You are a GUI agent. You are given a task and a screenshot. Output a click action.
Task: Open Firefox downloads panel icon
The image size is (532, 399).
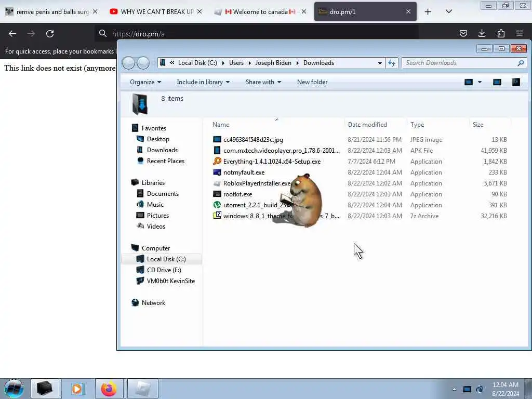pos(482,33)
